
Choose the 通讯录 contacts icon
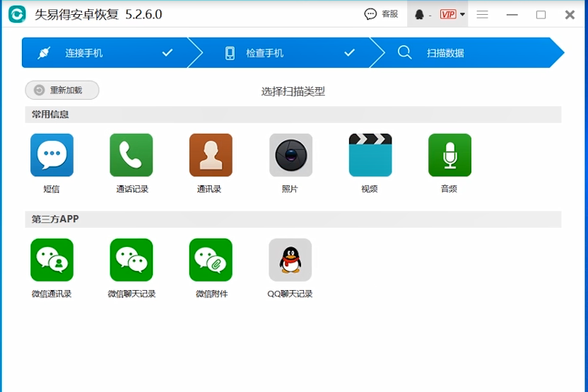pyautogui.click(x=211, y=155)
